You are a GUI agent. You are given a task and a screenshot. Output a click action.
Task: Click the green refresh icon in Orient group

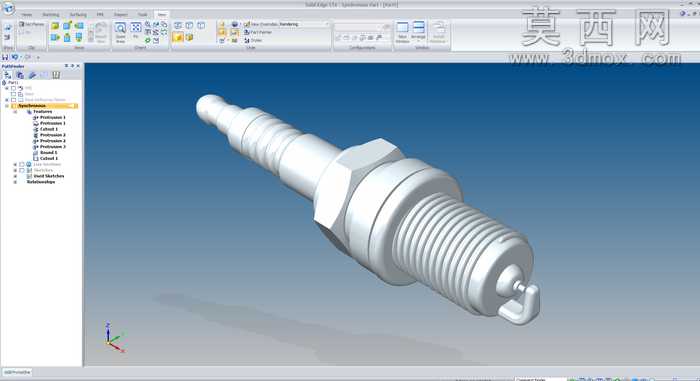148,40
